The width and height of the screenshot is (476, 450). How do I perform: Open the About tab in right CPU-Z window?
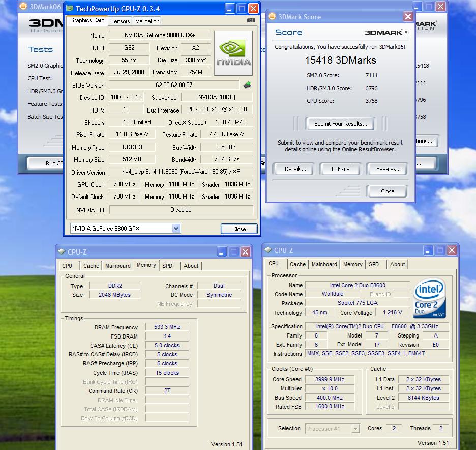point(397,264)
